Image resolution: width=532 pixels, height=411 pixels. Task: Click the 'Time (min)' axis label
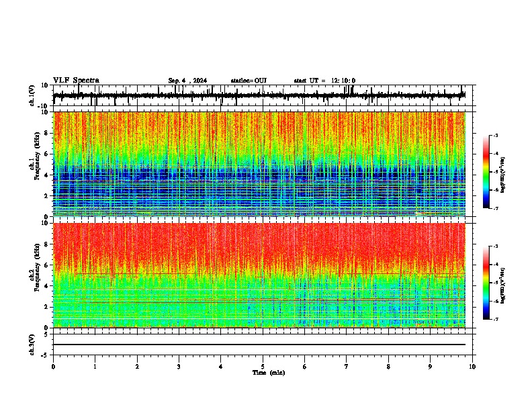tap(269, 373)
